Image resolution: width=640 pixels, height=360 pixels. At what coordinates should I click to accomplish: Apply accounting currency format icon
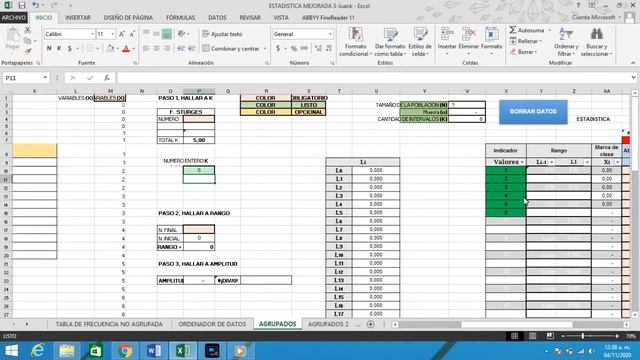(x=278, y=49)
